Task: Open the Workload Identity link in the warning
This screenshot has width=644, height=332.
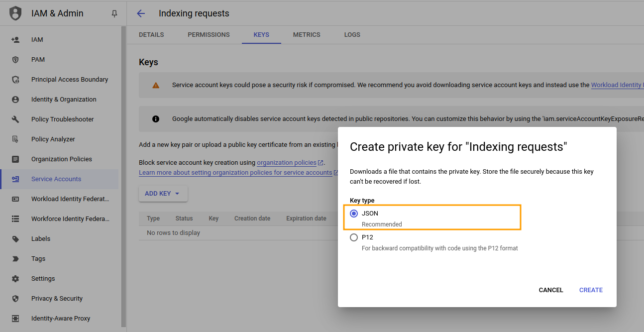Action: 617,85
